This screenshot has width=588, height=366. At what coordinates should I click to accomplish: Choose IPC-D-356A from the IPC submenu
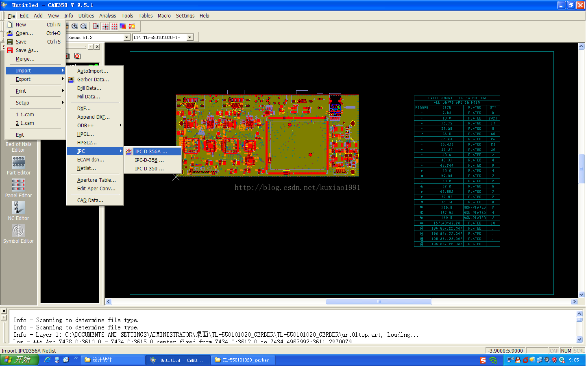pyautogui.click(x=151, y=152)
